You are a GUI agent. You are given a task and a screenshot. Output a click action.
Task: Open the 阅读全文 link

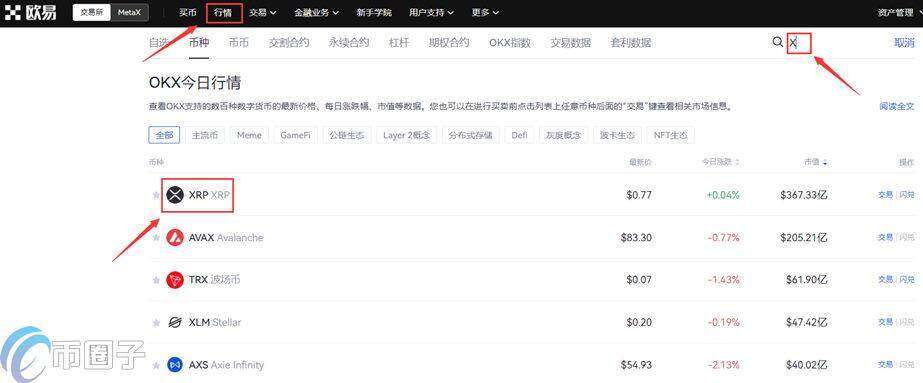click(897, 106)
